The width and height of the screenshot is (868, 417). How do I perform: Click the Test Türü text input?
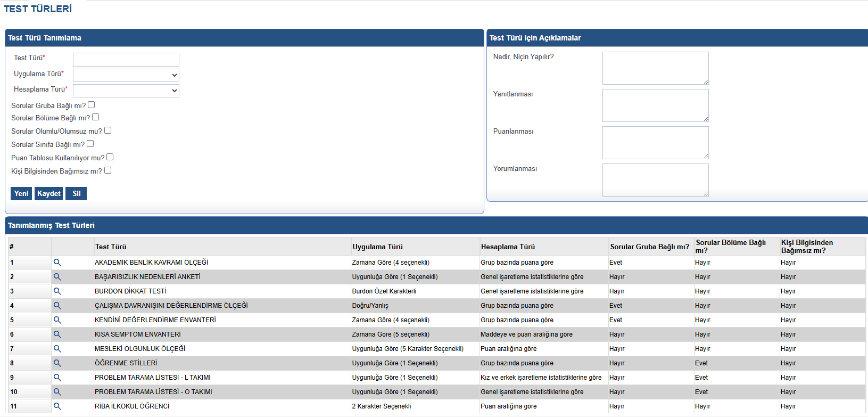[x=126, y=60]
